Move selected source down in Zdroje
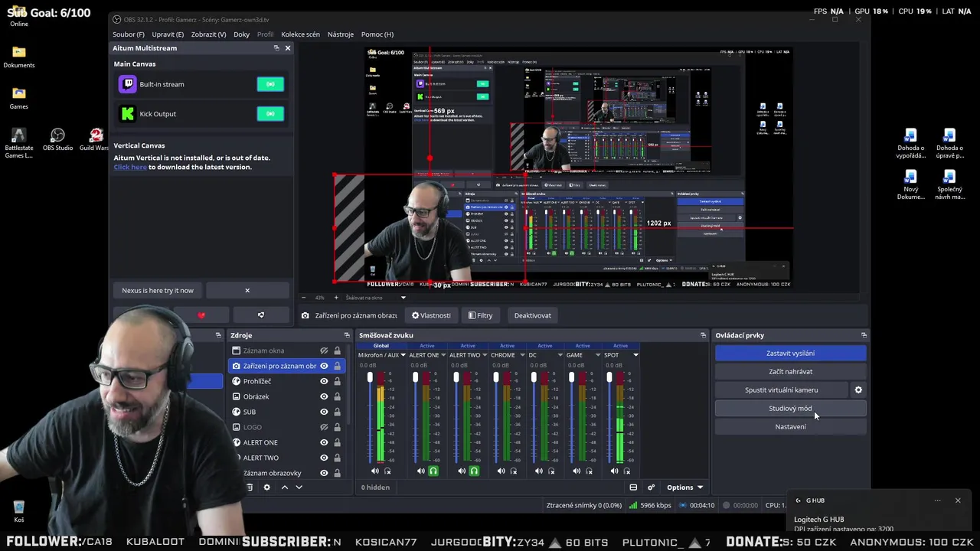The width and height of the screenshot is (980, 551). [x=299, y=487]
